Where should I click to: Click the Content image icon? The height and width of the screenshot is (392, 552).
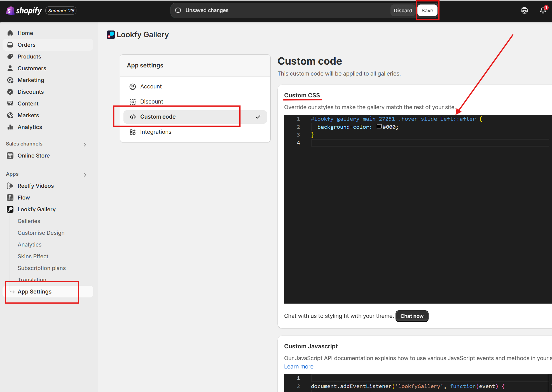point(10,104)
